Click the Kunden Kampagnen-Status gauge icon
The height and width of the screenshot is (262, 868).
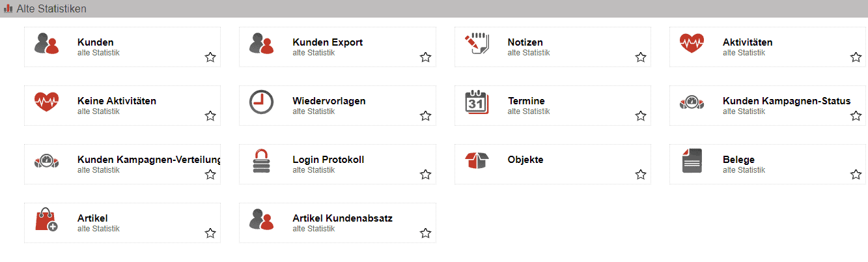point(692,102)
